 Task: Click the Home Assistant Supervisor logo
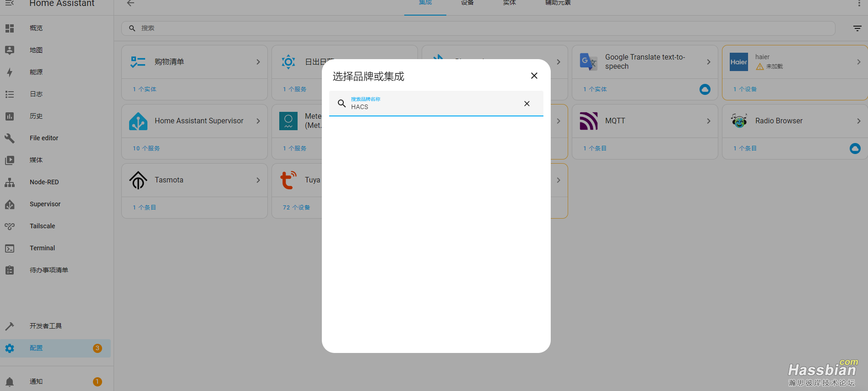tap(138, 121)
